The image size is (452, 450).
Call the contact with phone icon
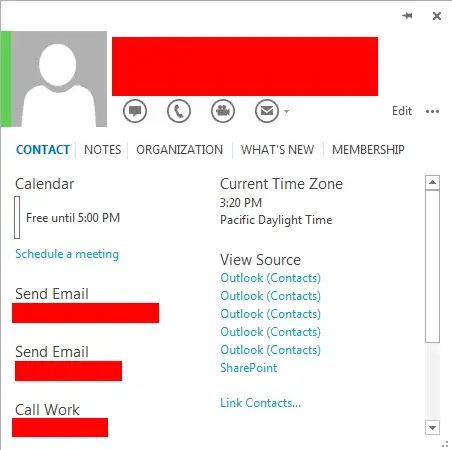tap(179, 111)
